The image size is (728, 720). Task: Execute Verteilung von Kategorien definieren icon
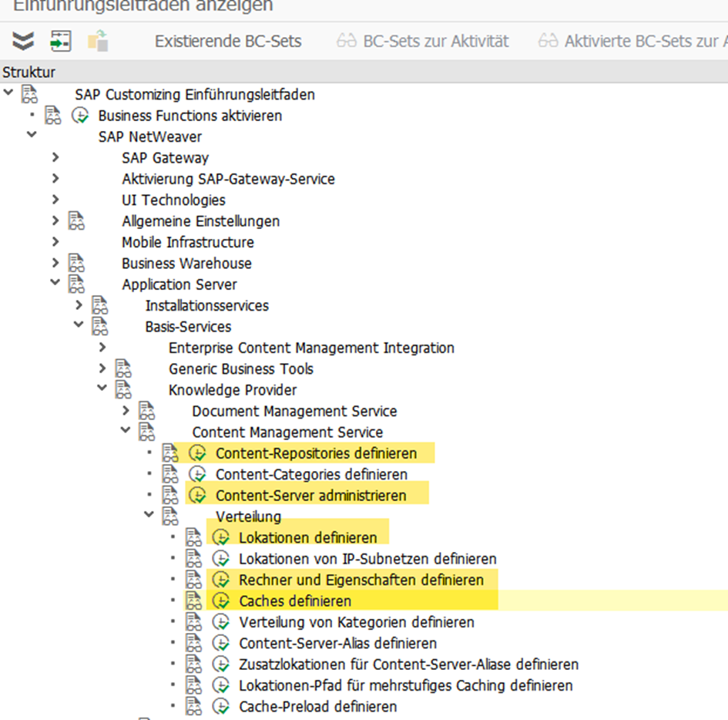tap(221, 622)
